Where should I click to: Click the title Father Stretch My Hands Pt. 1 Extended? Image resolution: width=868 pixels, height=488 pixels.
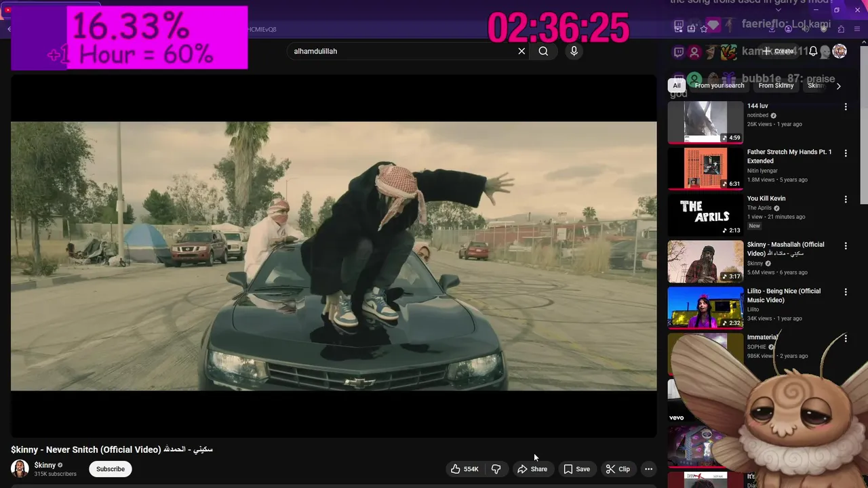pyautogui.click(x=789, y=157)
